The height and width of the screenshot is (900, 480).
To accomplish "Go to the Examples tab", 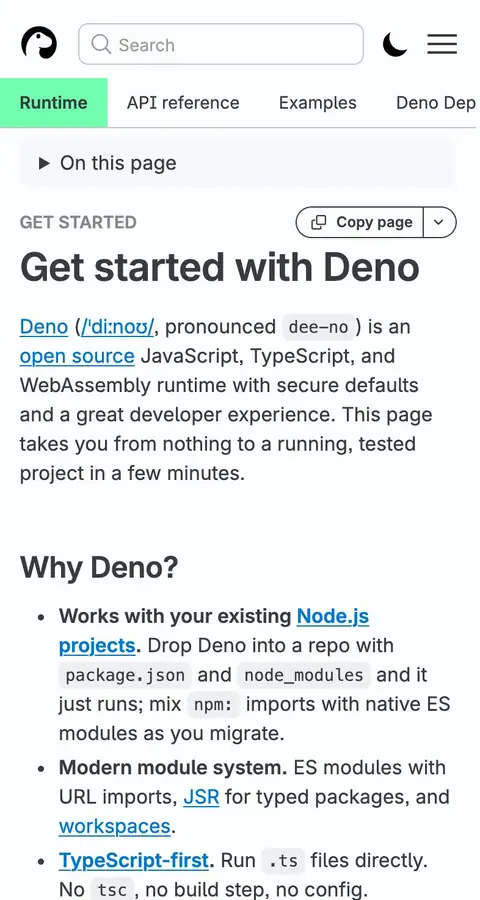I will (x=318, y=103).
